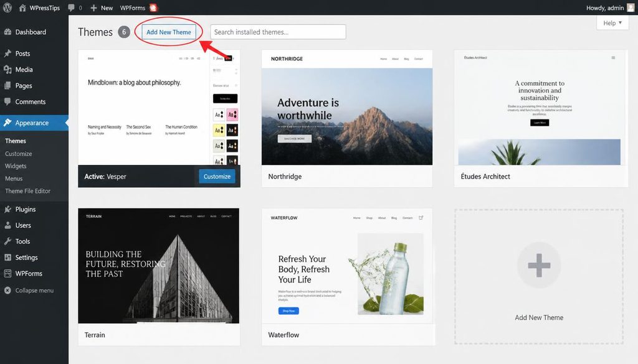Select the Études Architect theme thumbnail
The width and height of the screenshot is (638, 364).
[x=541, y=107]
